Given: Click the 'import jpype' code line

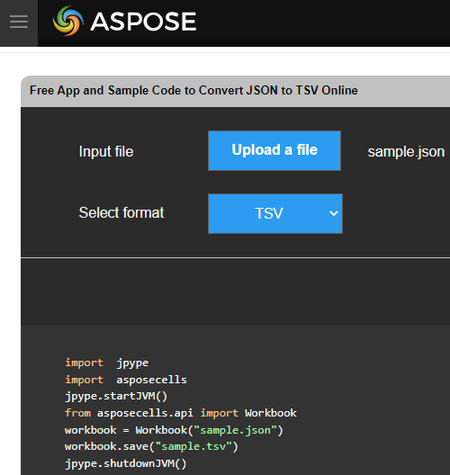Looking at the screenshot, I should pos(107,363).
